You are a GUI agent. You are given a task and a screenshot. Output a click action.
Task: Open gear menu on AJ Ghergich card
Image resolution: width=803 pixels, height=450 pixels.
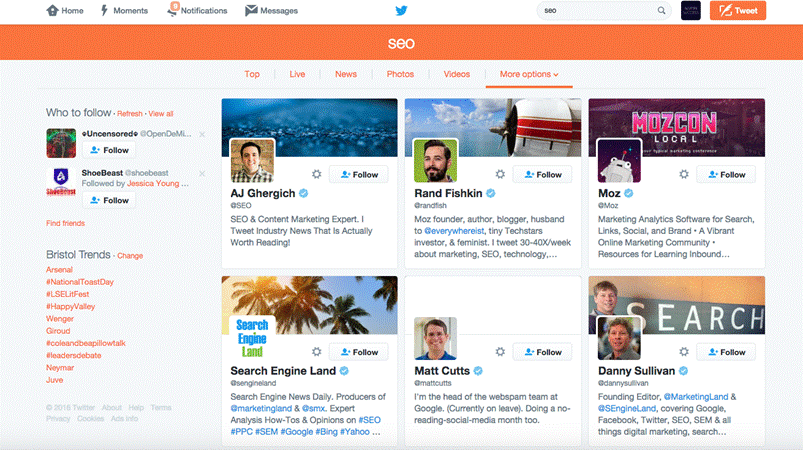316,174
